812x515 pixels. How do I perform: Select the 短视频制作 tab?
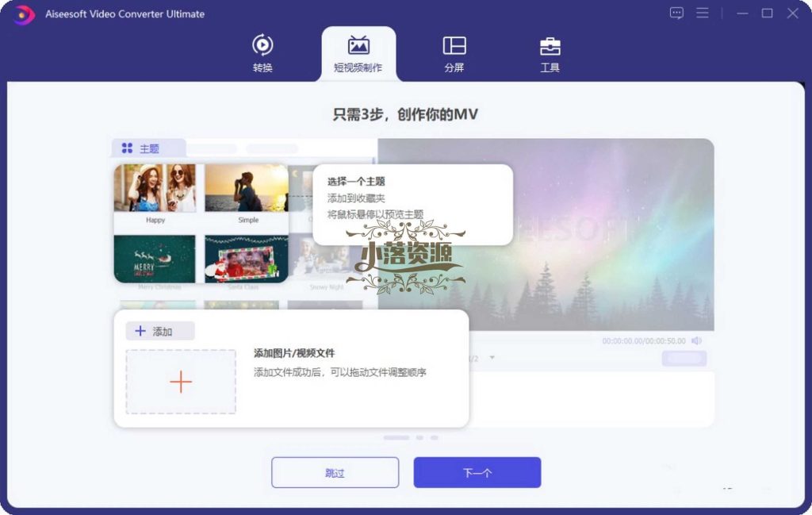click(358, 54)
